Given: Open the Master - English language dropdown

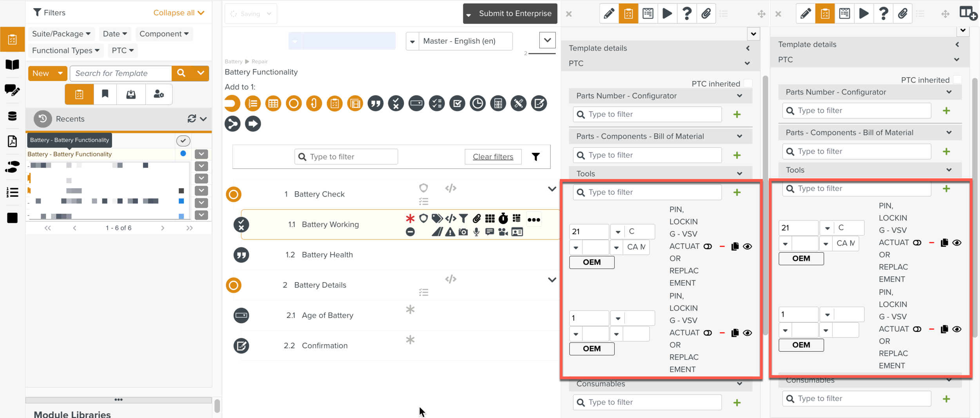Looking at the screenshot, I should click(412, 41).
